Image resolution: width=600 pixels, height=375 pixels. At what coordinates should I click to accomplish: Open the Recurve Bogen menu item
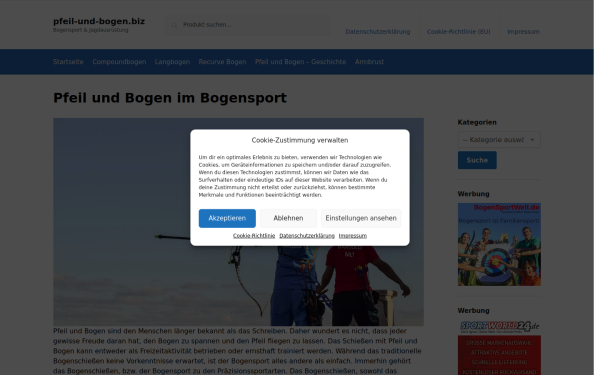coord(222,62)
